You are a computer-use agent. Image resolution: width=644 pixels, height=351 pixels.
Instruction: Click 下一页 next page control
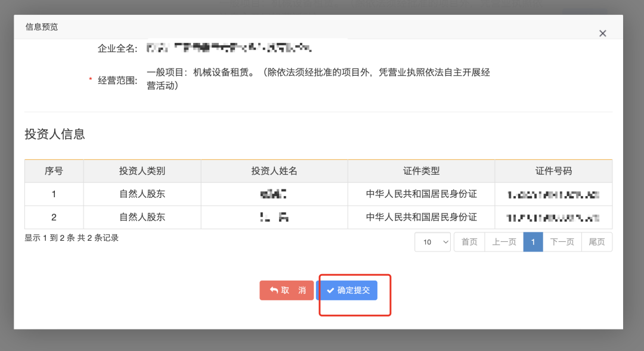562,241
